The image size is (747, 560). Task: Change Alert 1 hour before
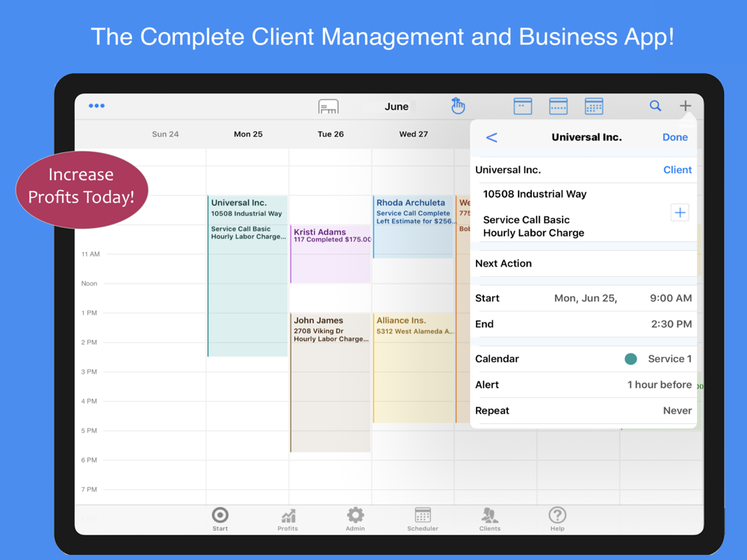click(583, 385)
